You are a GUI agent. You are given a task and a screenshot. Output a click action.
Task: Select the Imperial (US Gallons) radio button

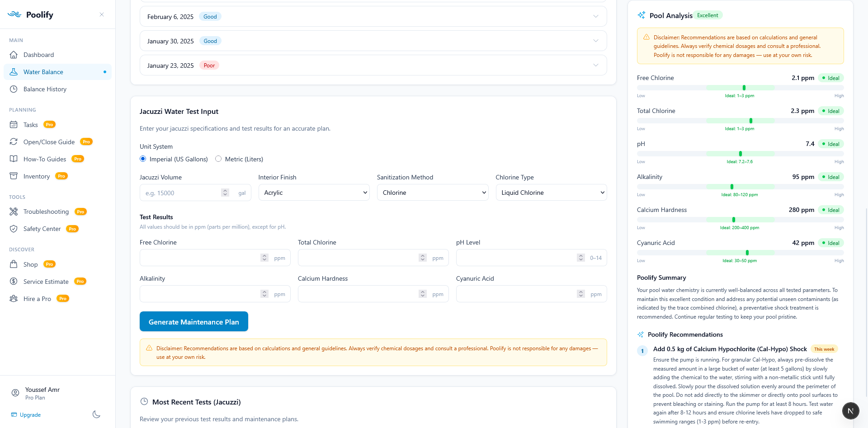tap(143, 159)
